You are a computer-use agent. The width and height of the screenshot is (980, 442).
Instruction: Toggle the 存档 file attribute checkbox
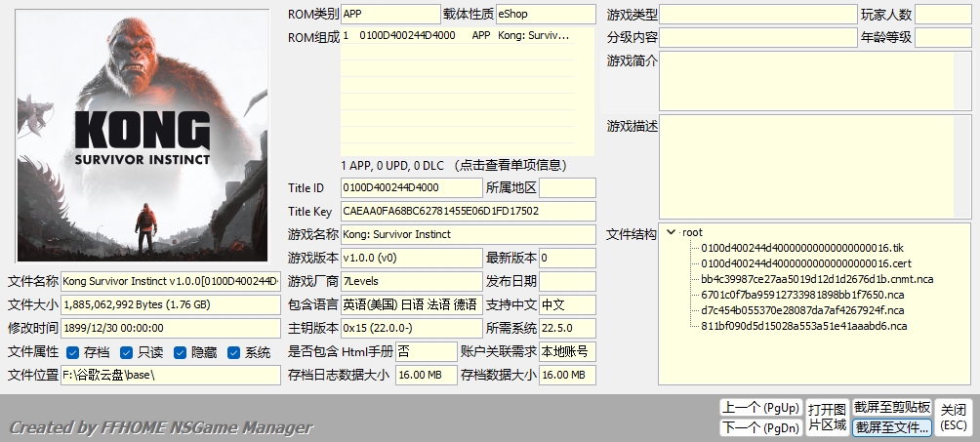72,353
